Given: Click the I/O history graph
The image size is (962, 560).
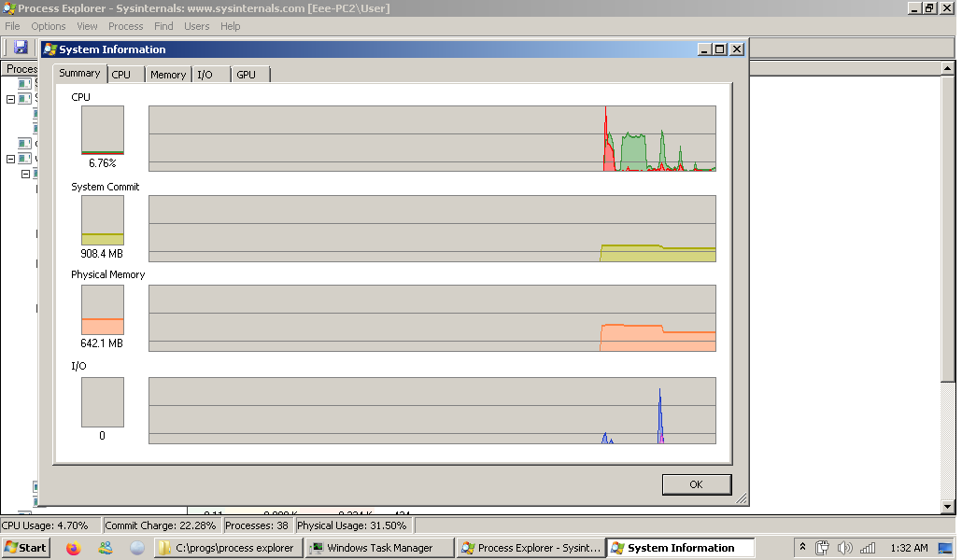Looking at the screenshot, I should point(432,411).
